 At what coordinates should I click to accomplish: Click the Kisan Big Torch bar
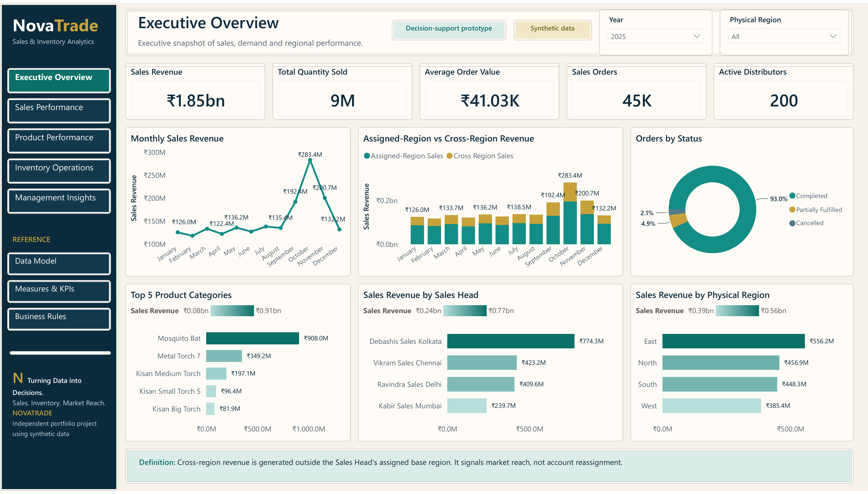point(210,409)
